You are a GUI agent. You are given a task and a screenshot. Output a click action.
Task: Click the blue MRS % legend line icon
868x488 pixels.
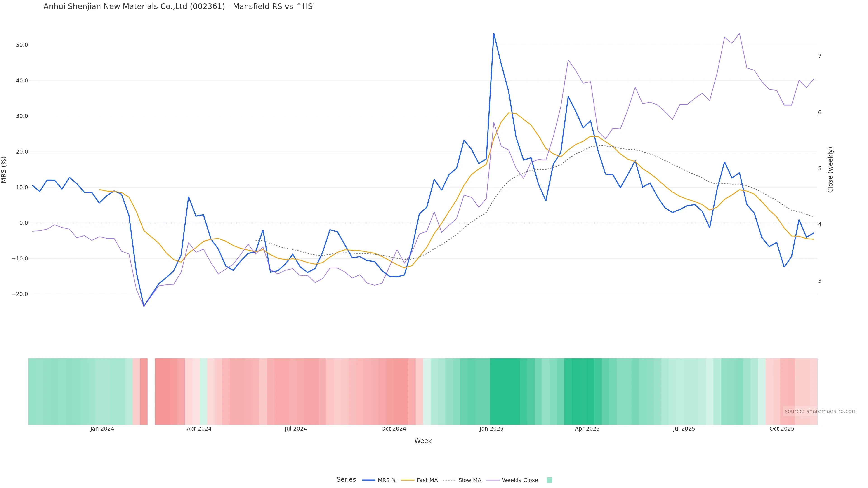[369, 480]
